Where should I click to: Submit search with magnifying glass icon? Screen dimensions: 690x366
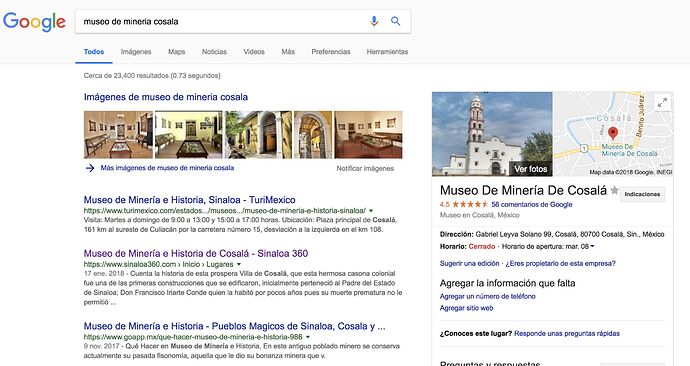[396, 21]
